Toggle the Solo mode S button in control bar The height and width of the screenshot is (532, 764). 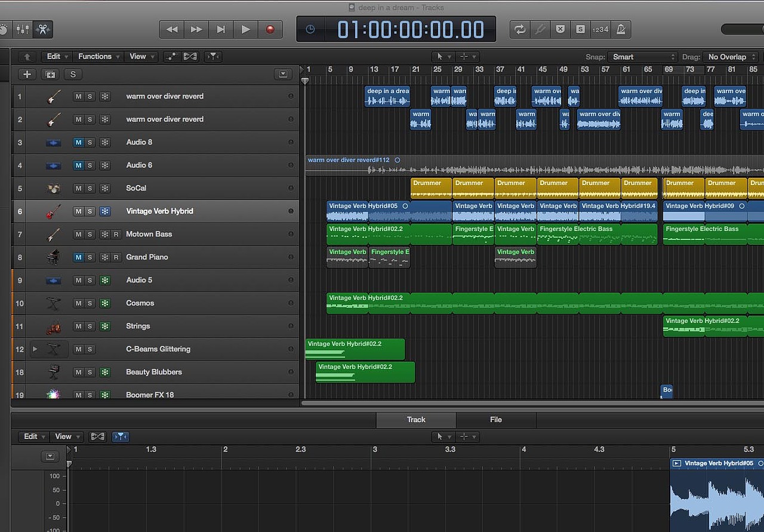pyautogui.click(x=580, y=29)
